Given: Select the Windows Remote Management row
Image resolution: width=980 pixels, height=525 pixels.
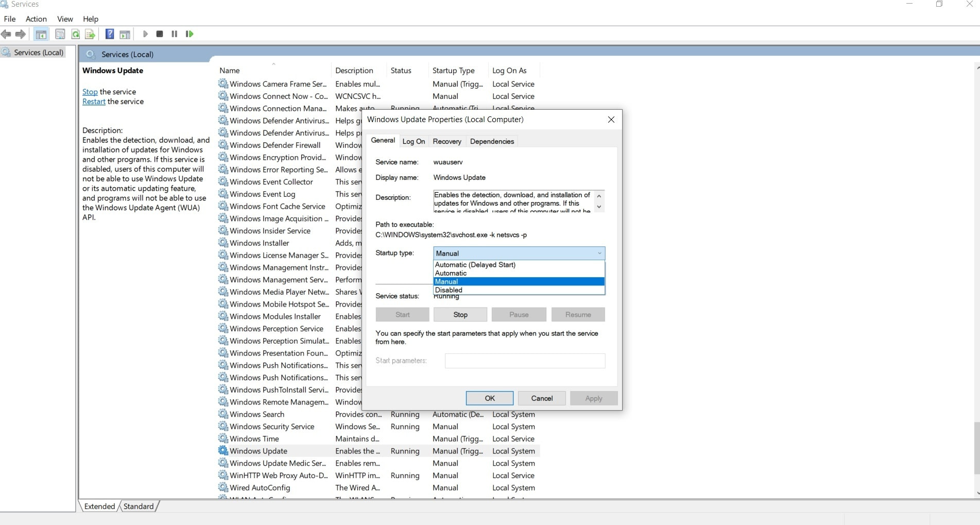Looking at the screenshot, I should point(290,402).
